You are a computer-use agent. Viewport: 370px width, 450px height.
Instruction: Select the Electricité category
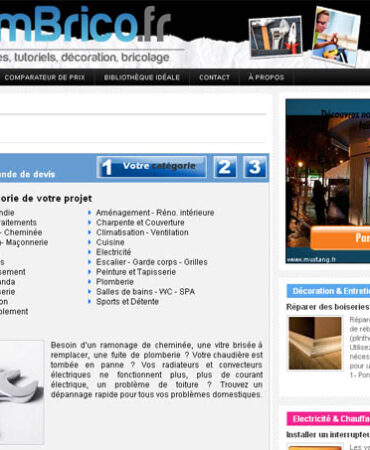coord(114,252)
